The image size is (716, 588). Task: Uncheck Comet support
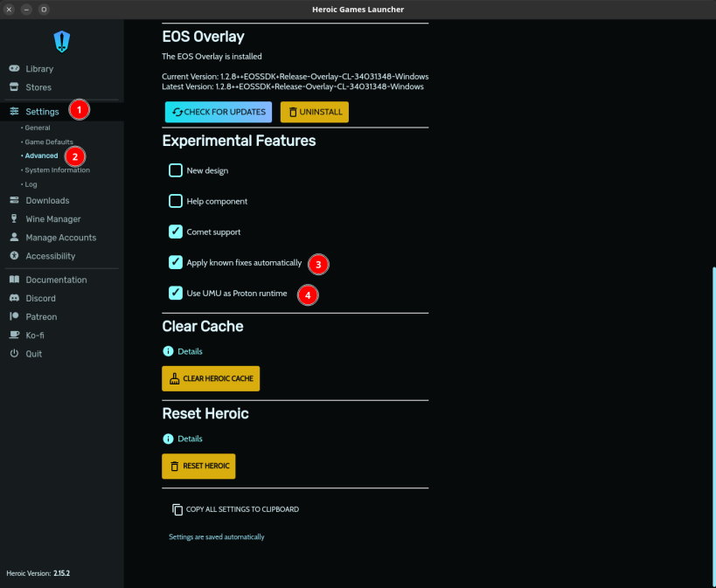point(176,232)
